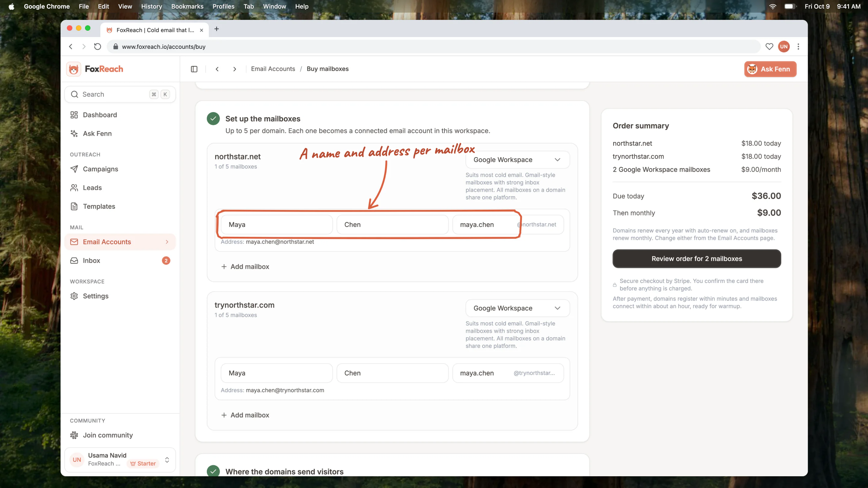This screenshot has height=488, width=868.
Task: Click the UN profile avatar in Chrome toolbar
Action: 784,46
